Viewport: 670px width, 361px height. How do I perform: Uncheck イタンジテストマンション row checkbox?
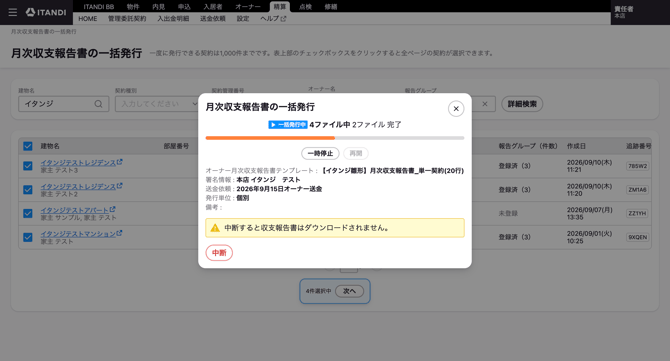pyautogui.click(x=28, y=237)
